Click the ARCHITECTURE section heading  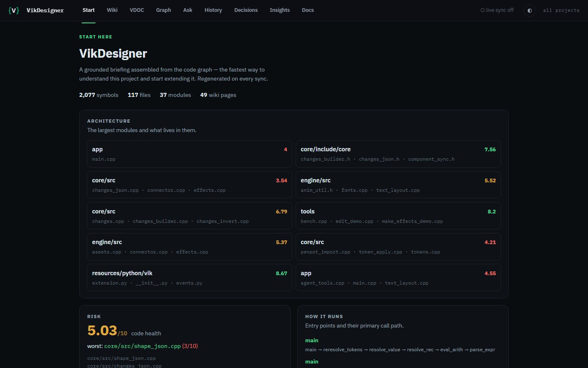click(109, 121)
